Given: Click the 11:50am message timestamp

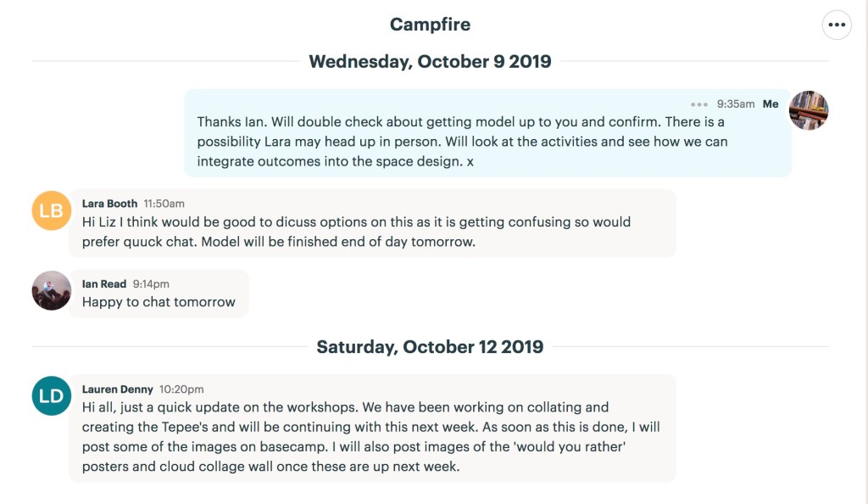Looking at the screenshot, I should pyautogui.click(x=164, y=204).
